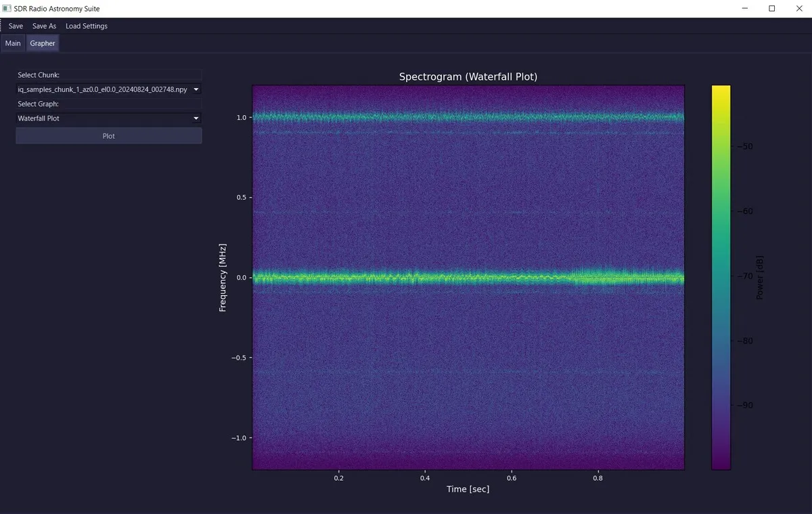Viewport: 812px width, 514px height.
Task: Click the 1.0 MHz signal band in the spectrogram
Action: pyautogui.click(x=468, y=117)
